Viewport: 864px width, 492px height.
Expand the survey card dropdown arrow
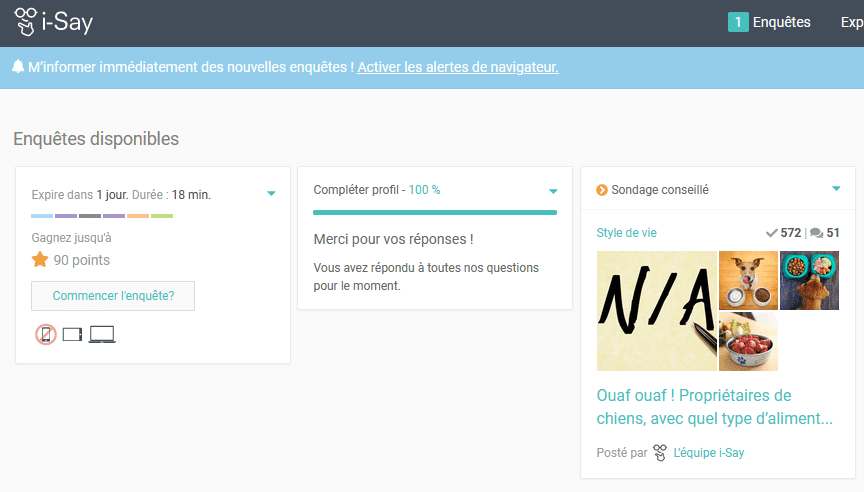(271, 194)
